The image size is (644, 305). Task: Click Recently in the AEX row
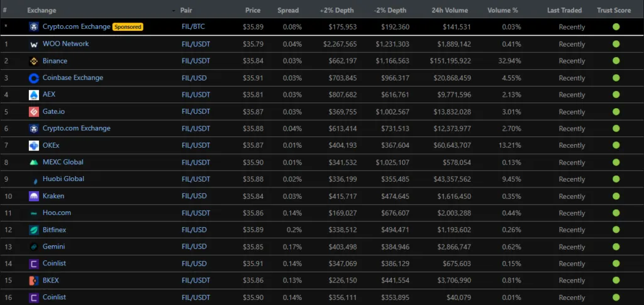pos(572,95)
